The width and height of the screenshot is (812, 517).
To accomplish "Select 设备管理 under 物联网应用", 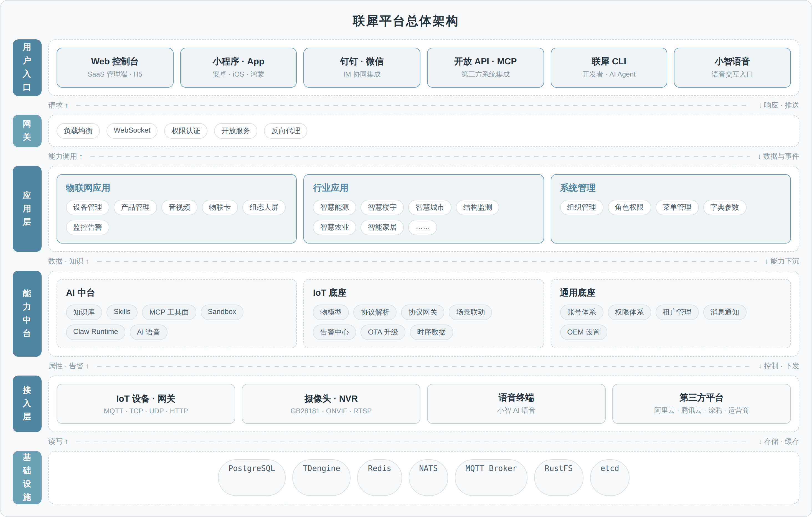I will coord(88,207).
